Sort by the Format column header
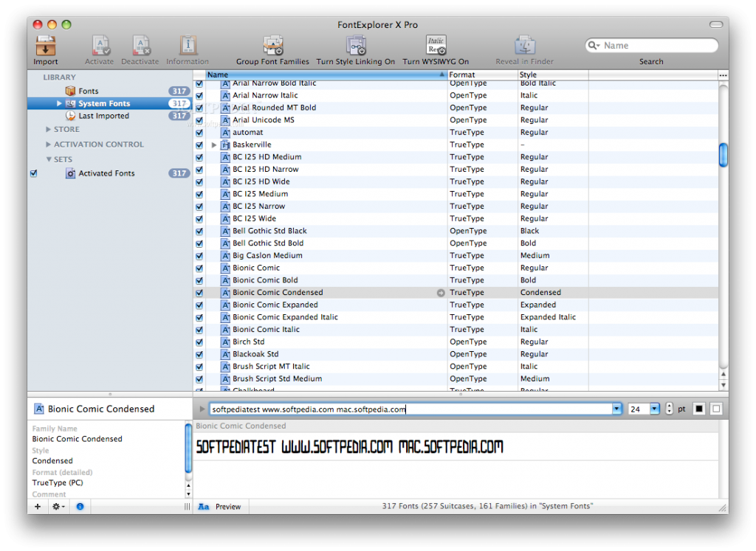756x551 pixels. pos(482,74)
